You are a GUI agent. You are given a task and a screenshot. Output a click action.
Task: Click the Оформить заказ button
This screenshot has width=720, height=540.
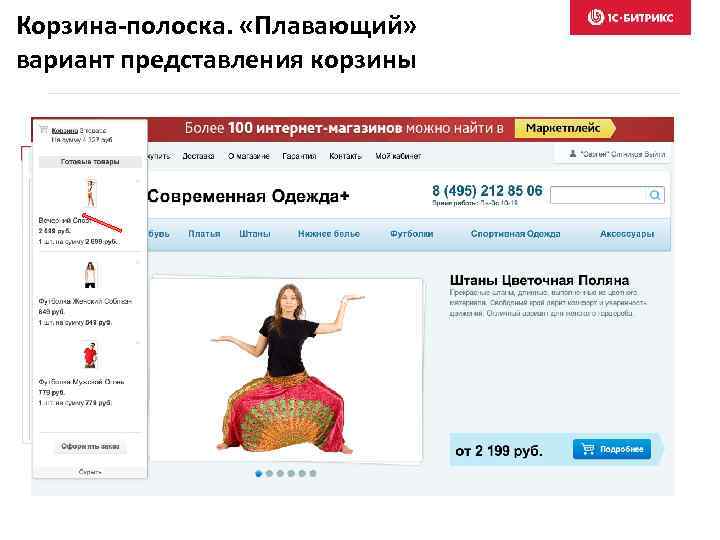point(90,446)
